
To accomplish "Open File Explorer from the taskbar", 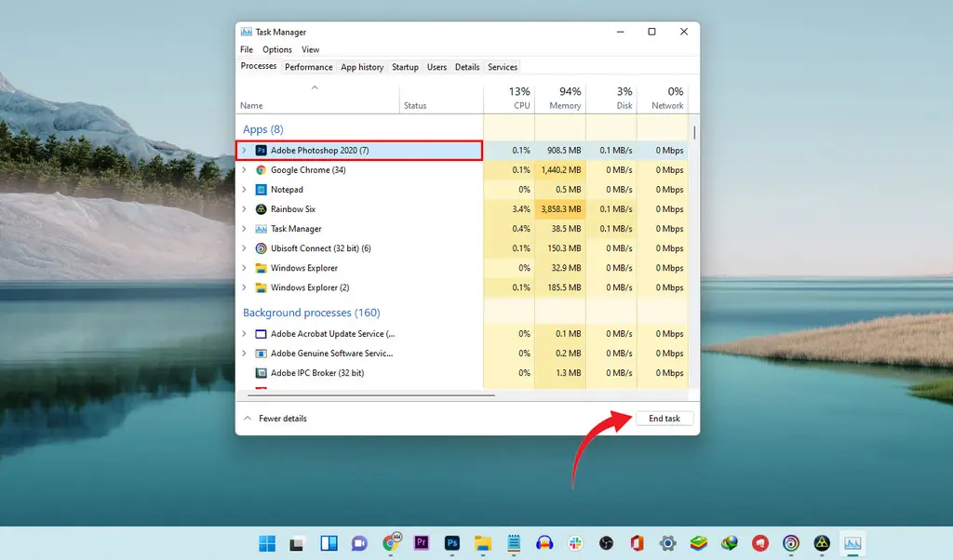I will pos(483,543).
